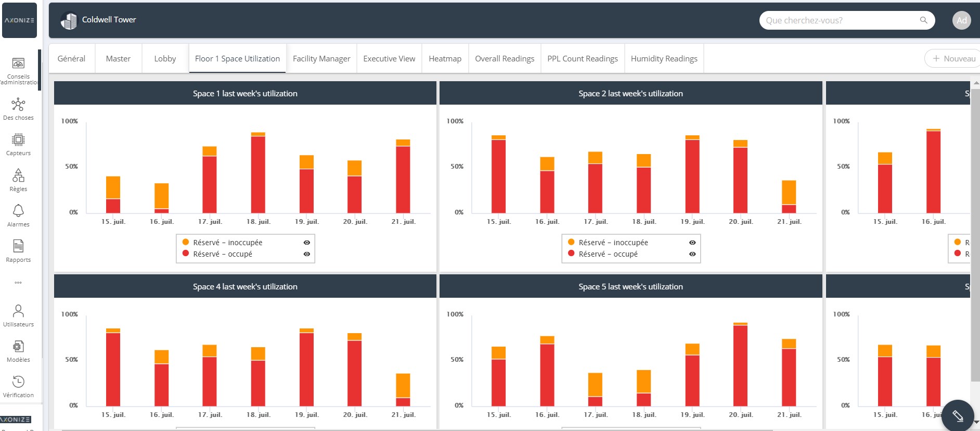Click Space 1 red bar for 18. juil.
This screenshot has width=980, height=431.
click(258, 174)
